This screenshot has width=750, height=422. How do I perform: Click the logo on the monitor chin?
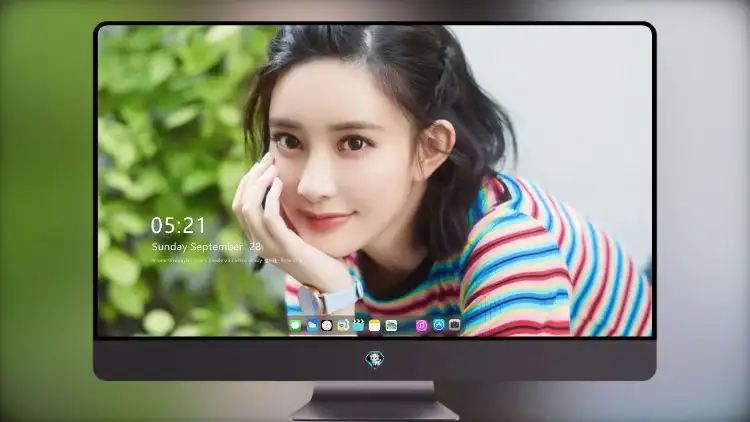click(375, 359)
